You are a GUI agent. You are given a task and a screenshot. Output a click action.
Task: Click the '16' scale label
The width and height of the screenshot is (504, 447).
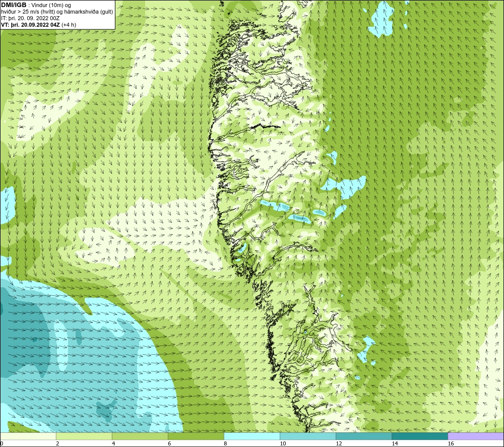[450, 444]
